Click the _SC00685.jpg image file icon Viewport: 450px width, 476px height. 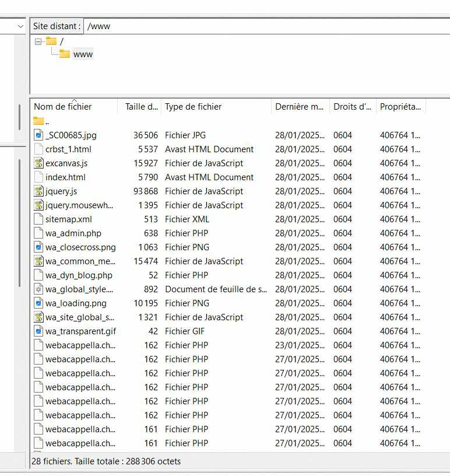click(x=38, y=135)
